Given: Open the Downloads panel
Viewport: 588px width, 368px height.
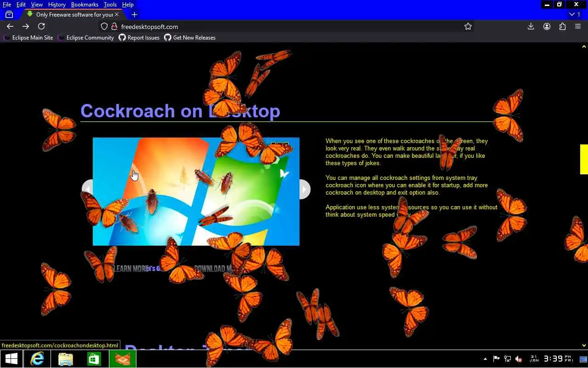Looking at the screenshot, I should click(531, 27).
